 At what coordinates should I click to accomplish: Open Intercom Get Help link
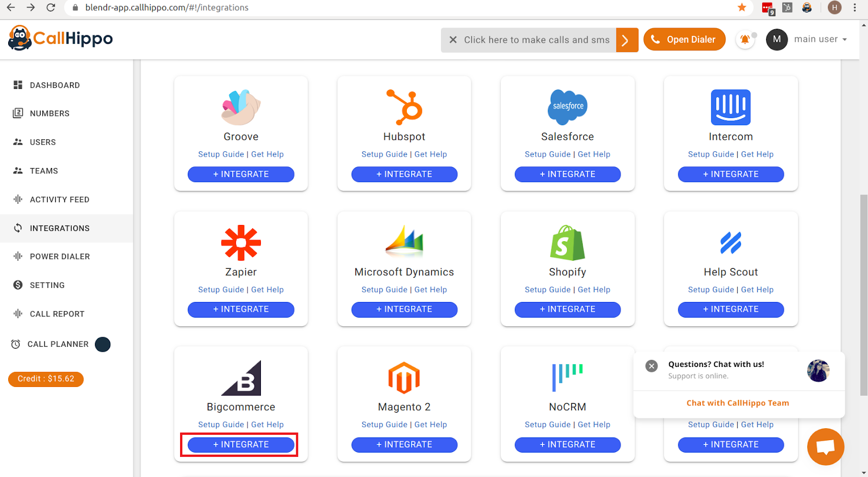(757, 154)
